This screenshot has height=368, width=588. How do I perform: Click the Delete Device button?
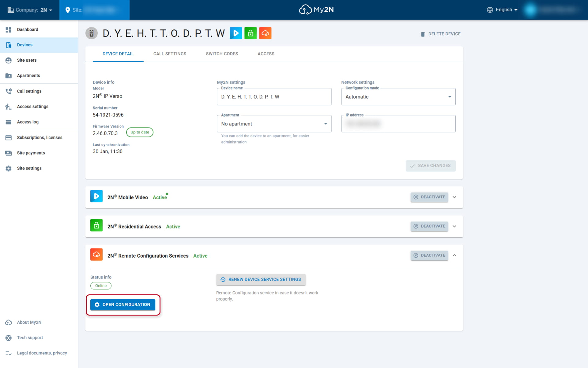coord(440,34)
